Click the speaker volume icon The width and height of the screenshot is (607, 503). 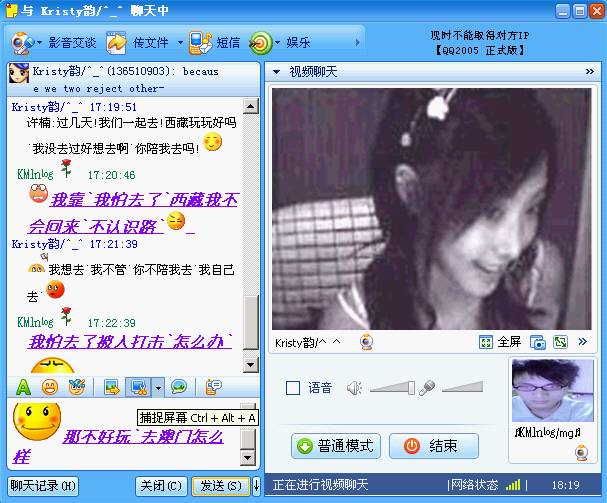354,388
